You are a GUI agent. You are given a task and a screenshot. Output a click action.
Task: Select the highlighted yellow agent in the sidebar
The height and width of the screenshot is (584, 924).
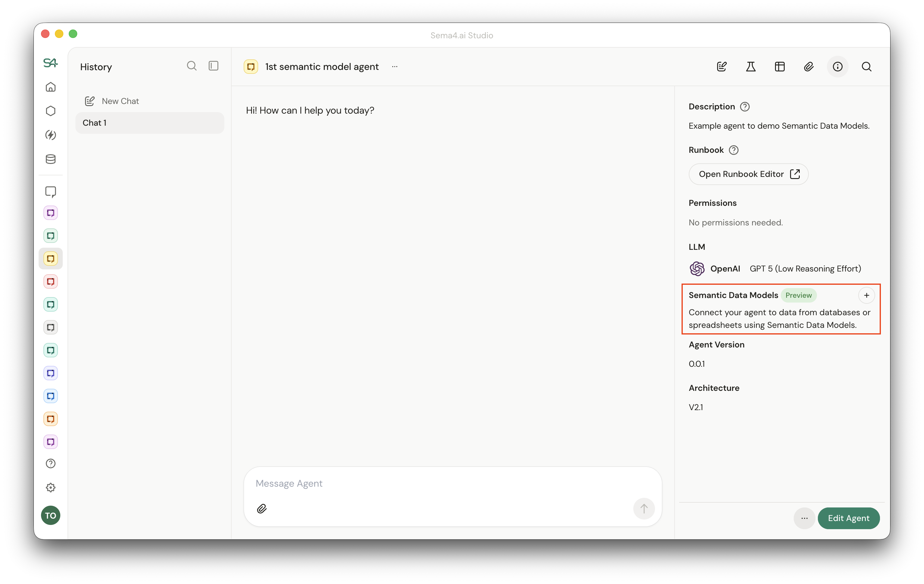[50, 259]
